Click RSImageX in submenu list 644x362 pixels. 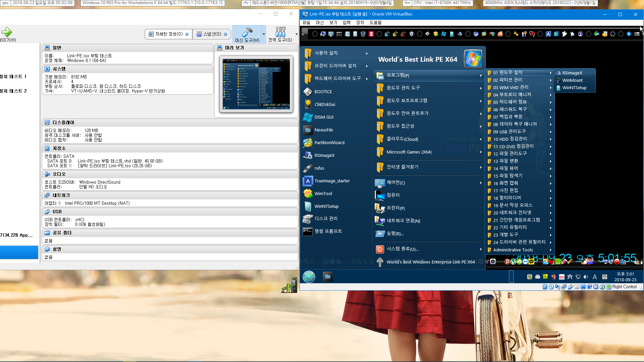pyautogui.click(x=572, y=73)
